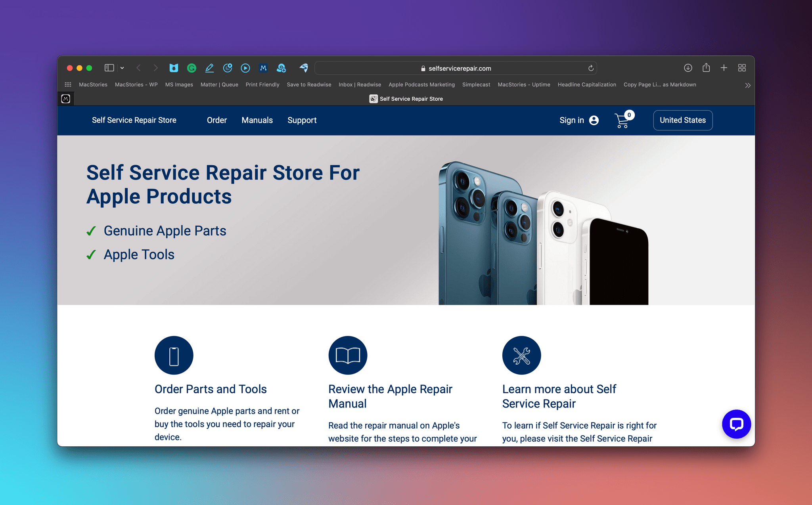Screen dimensions: 812x505
Task: Toggle the Safari sidebar button
Action: (x=109, y=68)
